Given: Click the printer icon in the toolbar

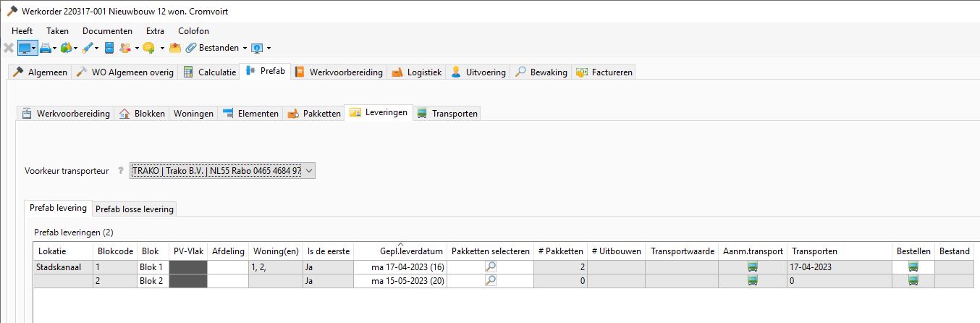Looking at the screenshot, I should 45,48.
